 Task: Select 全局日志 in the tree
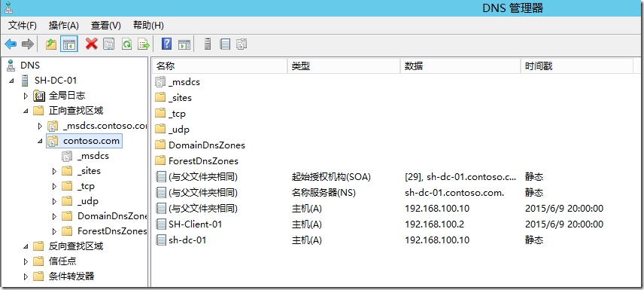click(67, 96)
